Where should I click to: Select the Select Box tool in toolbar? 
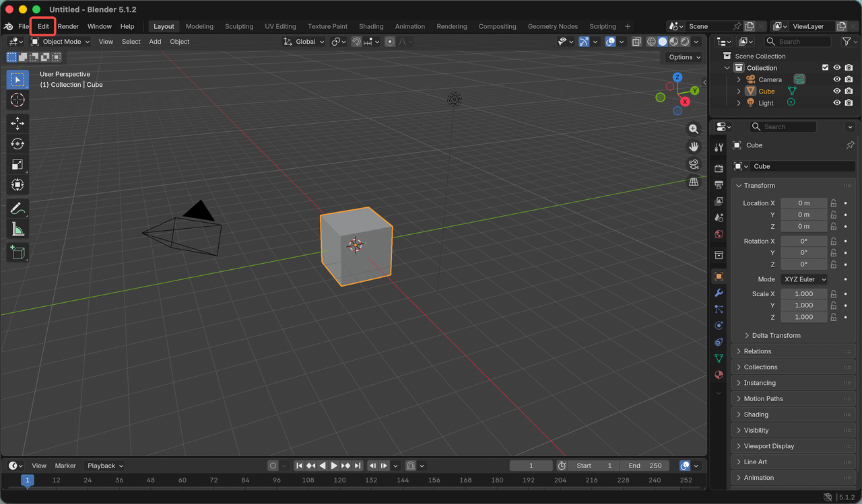(18, 79)
